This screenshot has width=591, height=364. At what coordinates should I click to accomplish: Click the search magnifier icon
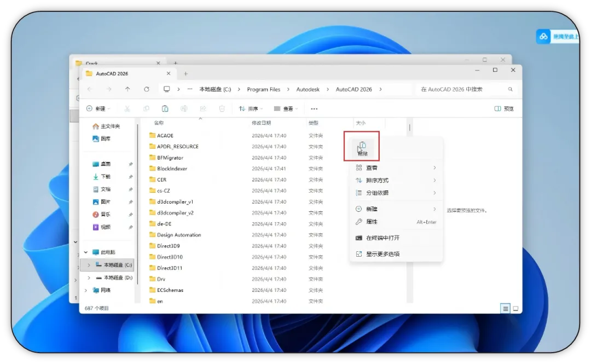510,89
